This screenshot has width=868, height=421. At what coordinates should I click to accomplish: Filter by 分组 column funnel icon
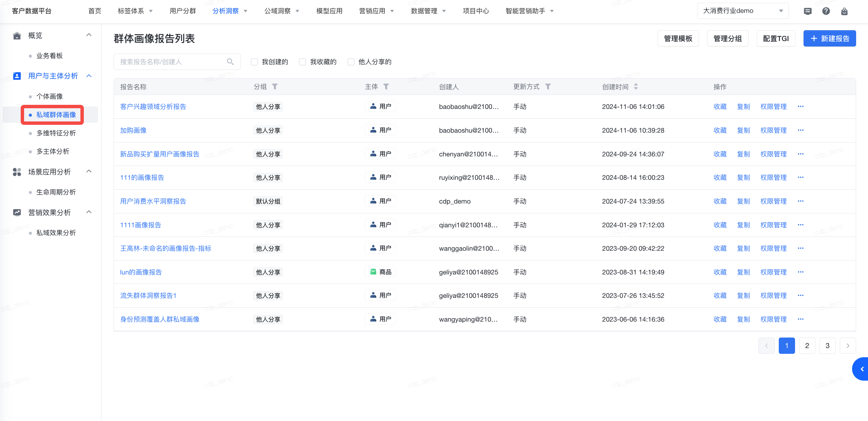pyautogui.click(x=275, y=87)
